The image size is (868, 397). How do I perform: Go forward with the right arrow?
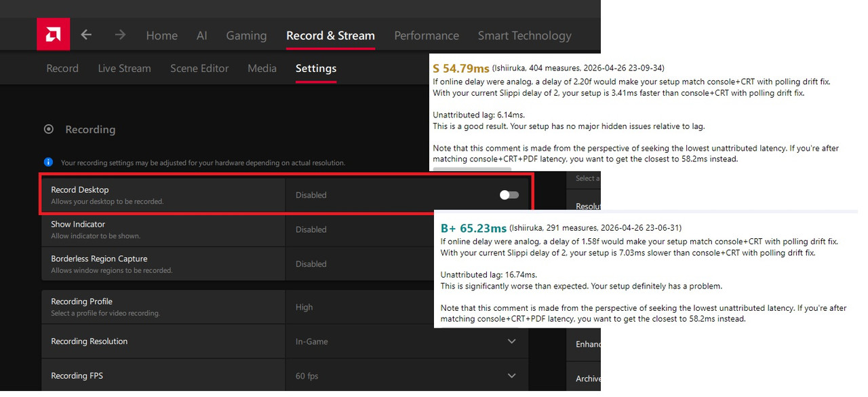120,35
